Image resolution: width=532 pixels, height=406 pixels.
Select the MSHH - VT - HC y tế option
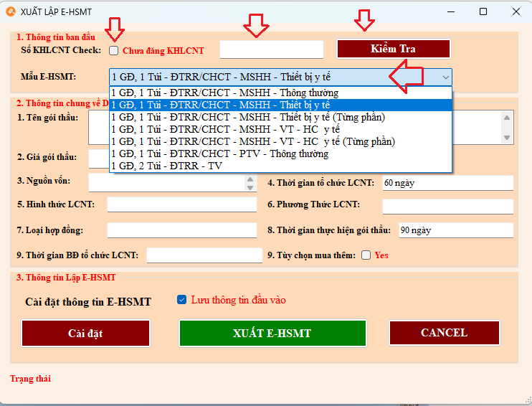[x=225, y=129]
